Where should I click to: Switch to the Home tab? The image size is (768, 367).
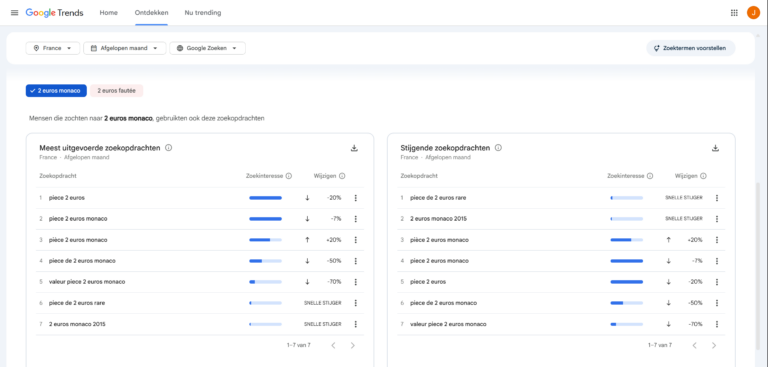coord(109,13)
